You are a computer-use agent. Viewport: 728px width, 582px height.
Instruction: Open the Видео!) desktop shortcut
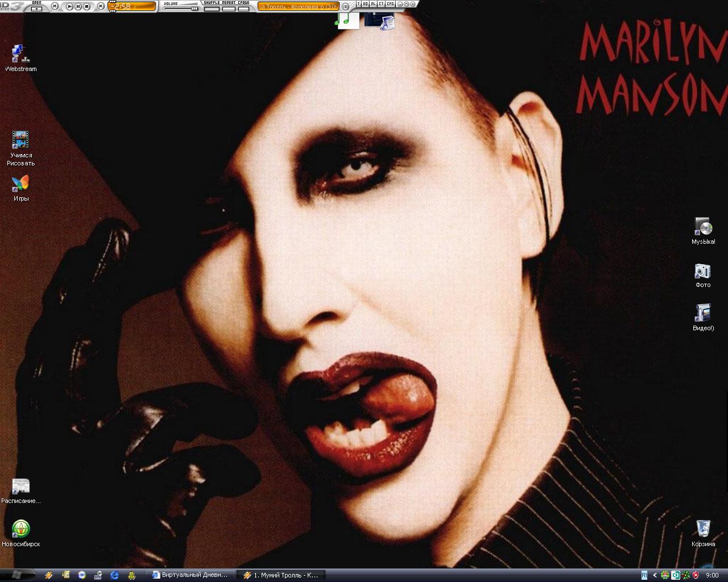[x=704, y=318]
